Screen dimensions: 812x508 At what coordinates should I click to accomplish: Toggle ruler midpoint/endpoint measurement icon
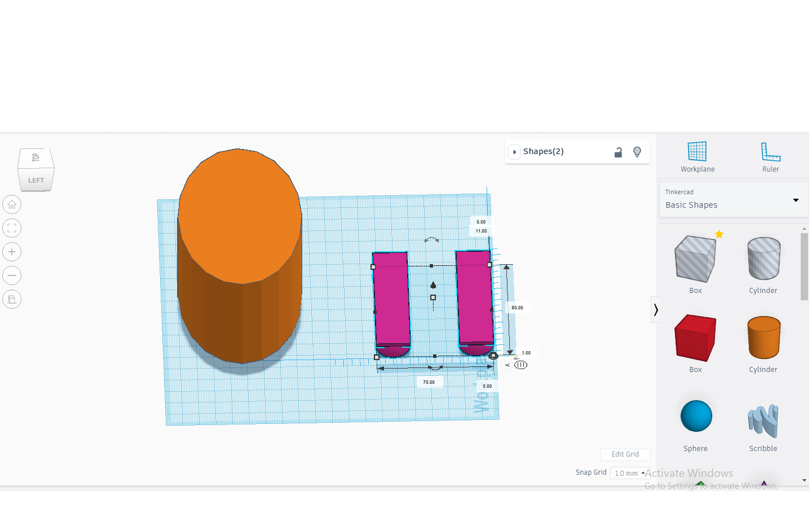click(521, 365)
